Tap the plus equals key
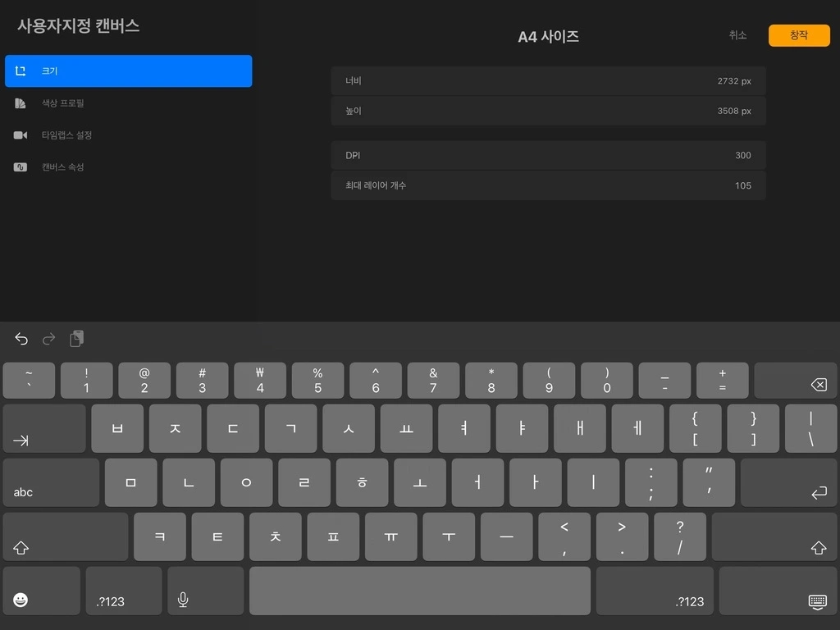 coord(723,381)
